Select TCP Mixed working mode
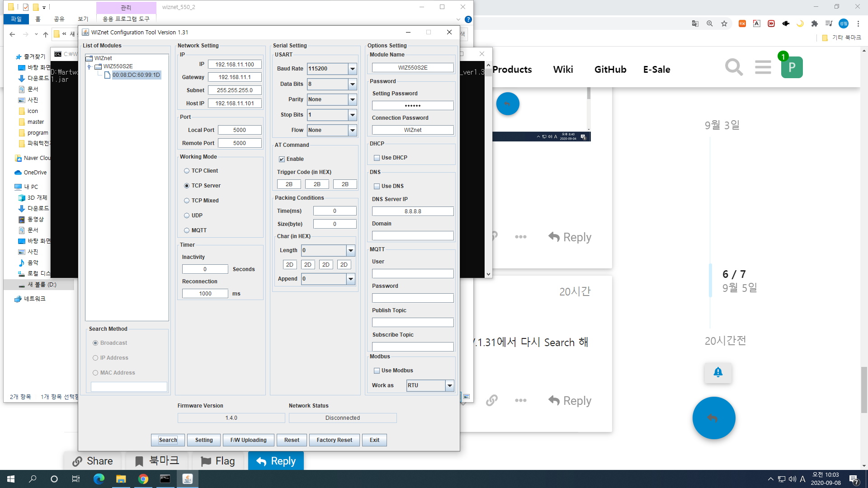This screenshot has height=488, width=868. [187, 201]
